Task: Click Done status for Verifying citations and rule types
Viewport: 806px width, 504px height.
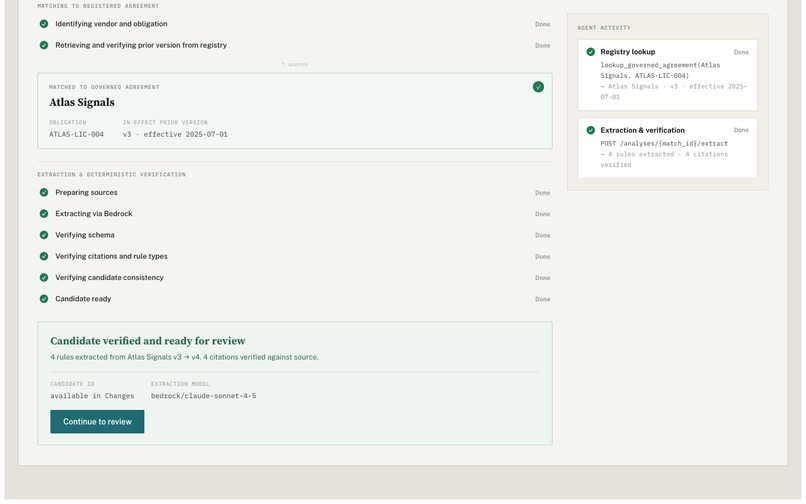Action: (542, 257)
